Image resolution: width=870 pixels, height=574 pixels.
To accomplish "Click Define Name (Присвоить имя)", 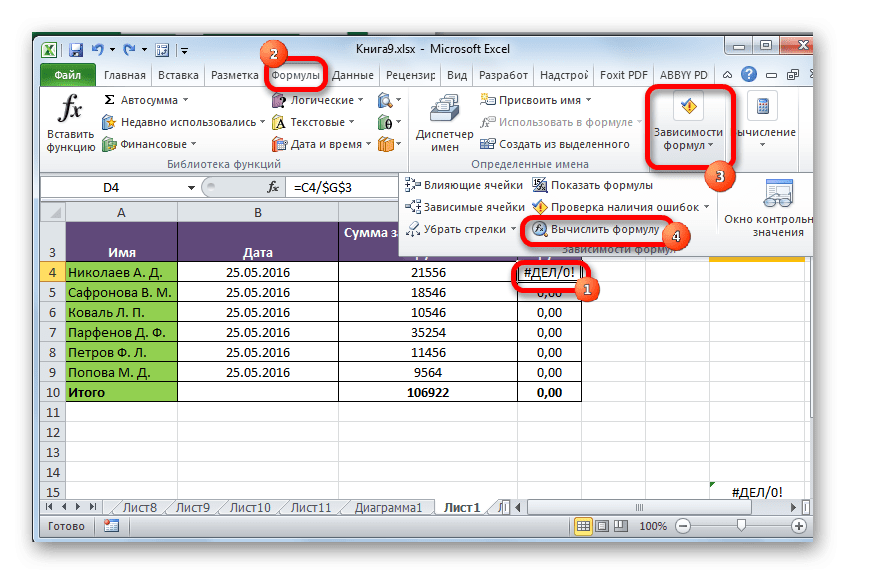I will tap(535, 100).
